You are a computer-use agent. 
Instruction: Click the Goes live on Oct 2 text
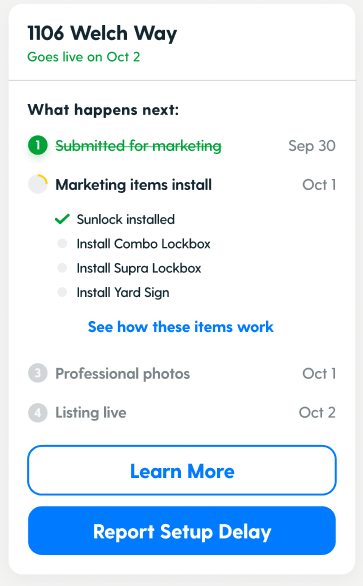pos(84,57)
